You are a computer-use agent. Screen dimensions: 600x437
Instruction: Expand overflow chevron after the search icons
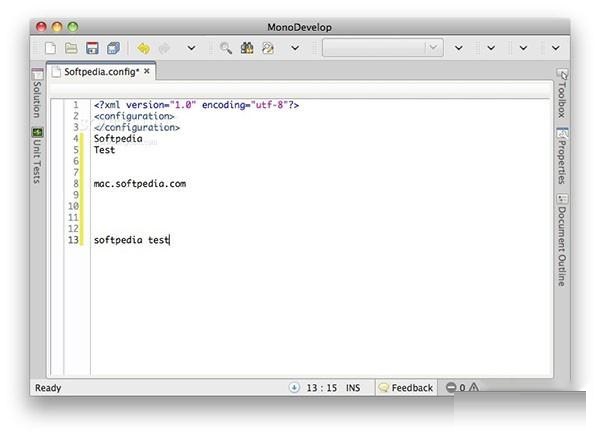tap(295, 48)
